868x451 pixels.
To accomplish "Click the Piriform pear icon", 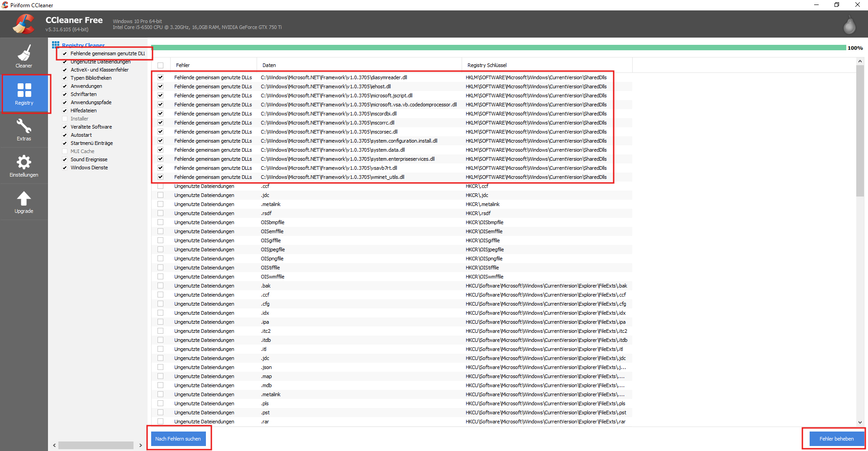I will pos(849,25).
